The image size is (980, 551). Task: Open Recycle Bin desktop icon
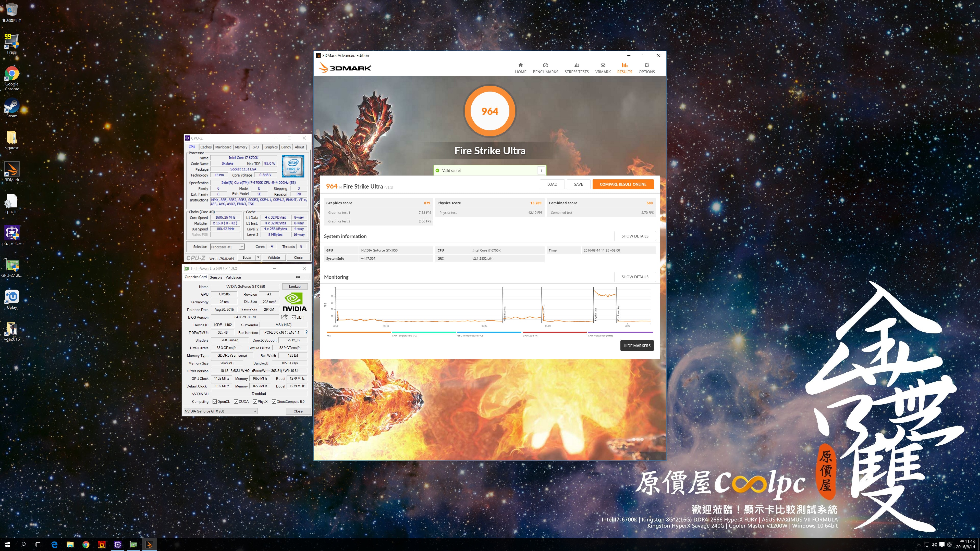coord(12,12)
